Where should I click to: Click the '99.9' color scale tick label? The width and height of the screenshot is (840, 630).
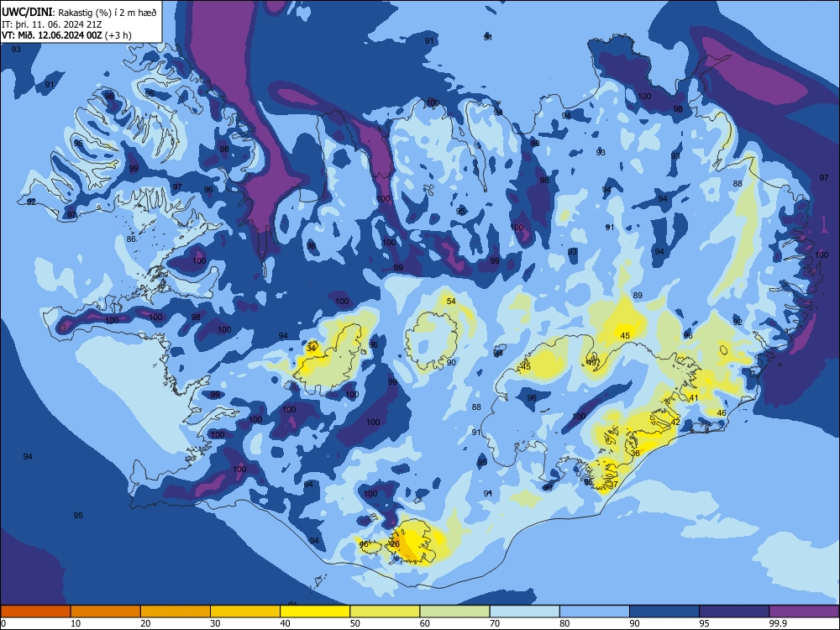pyautogui.click(x=777, y=623)
